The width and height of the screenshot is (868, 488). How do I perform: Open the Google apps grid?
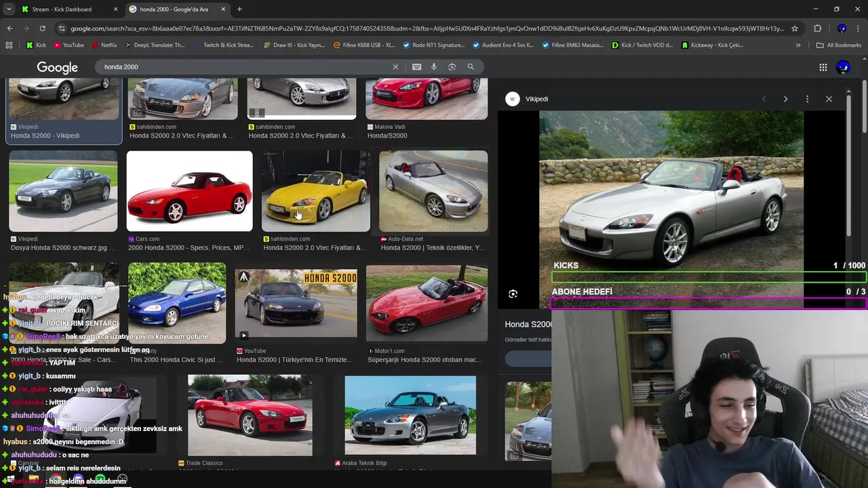click(x=823, y=67)
